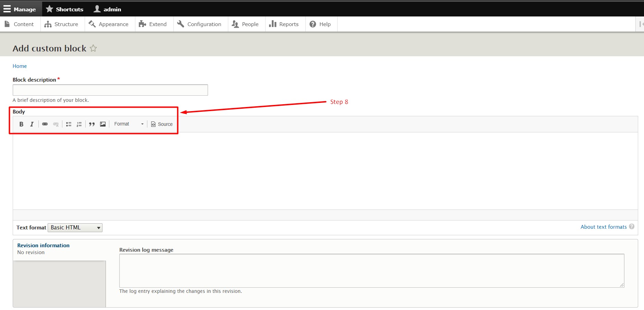This screenshot has height=310, width=644.
Task: Click the Block description input field
Action: click(x=110, y=90)
